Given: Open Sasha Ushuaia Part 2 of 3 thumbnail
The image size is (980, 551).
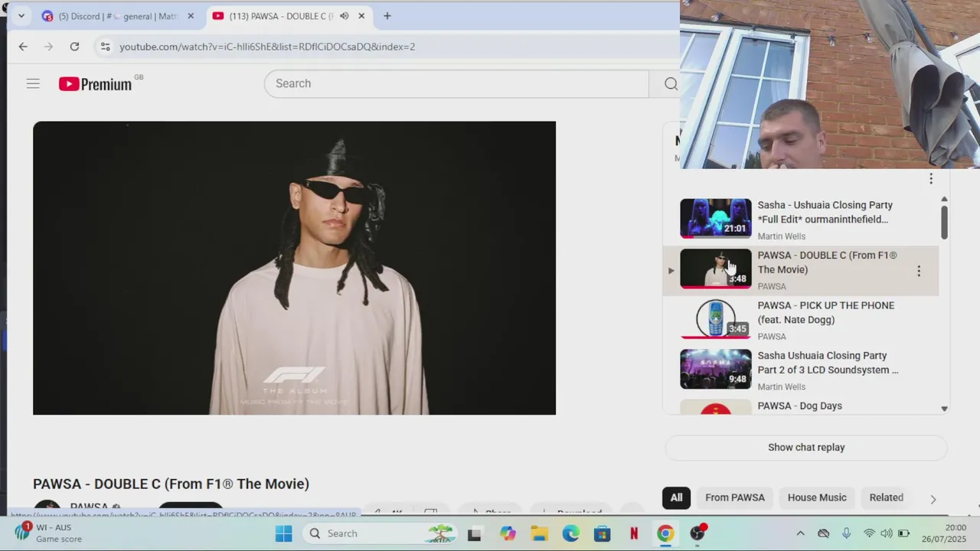Looking at the screenshot, I should pyautogui.click(x=716, y=369).
